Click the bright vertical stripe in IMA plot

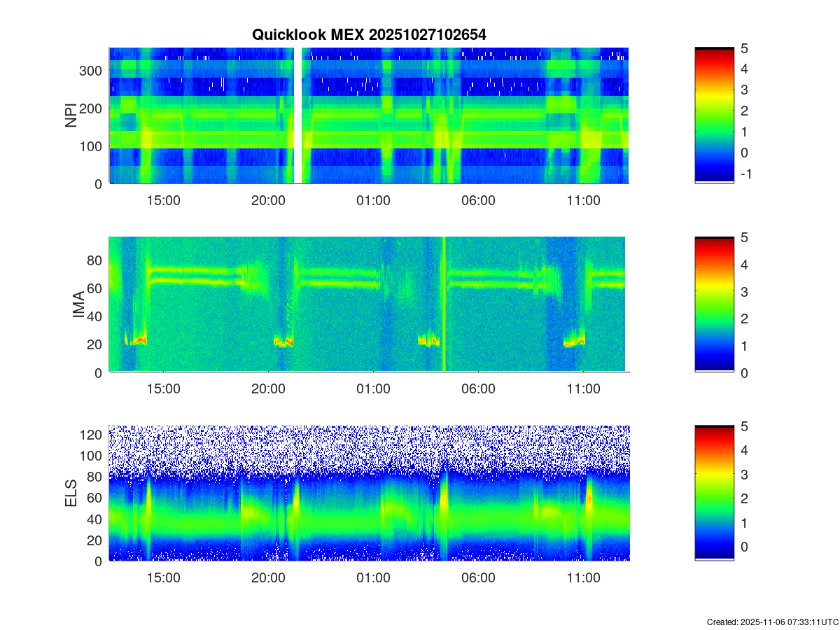click(x=444, y=304)
